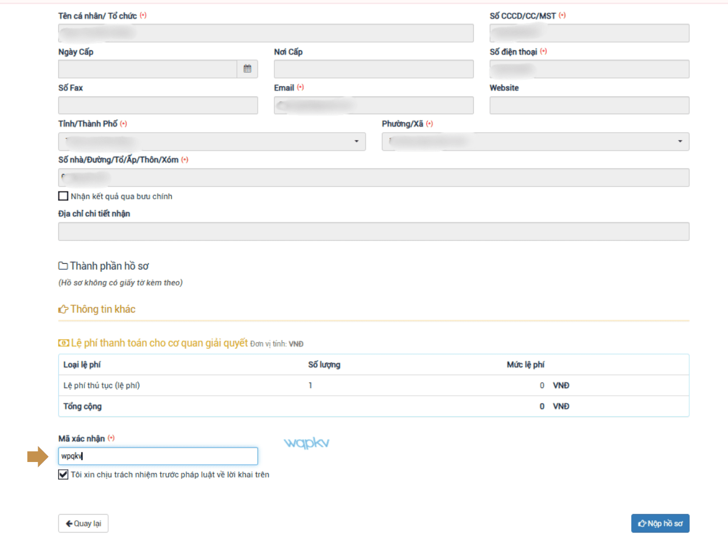Go back with the Quay lại button
The height and width of the screenshot is (560, 728).
[83, 524]
